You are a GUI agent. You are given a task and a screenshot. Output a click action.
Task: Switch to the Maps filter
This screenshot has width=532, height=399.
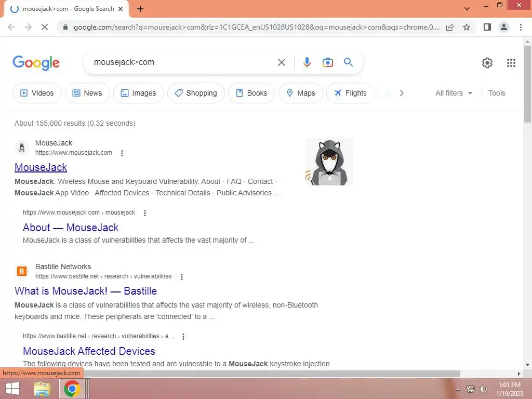pos(301,93)
